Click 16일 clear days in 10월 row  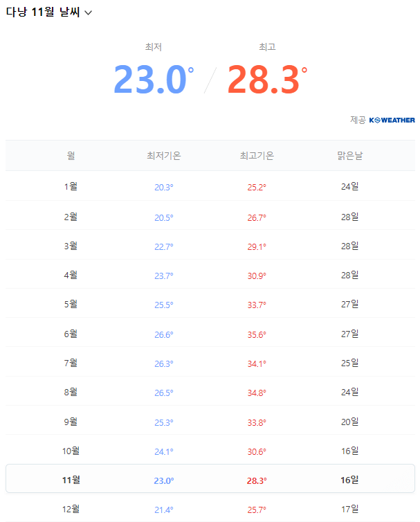coord(350,451)
